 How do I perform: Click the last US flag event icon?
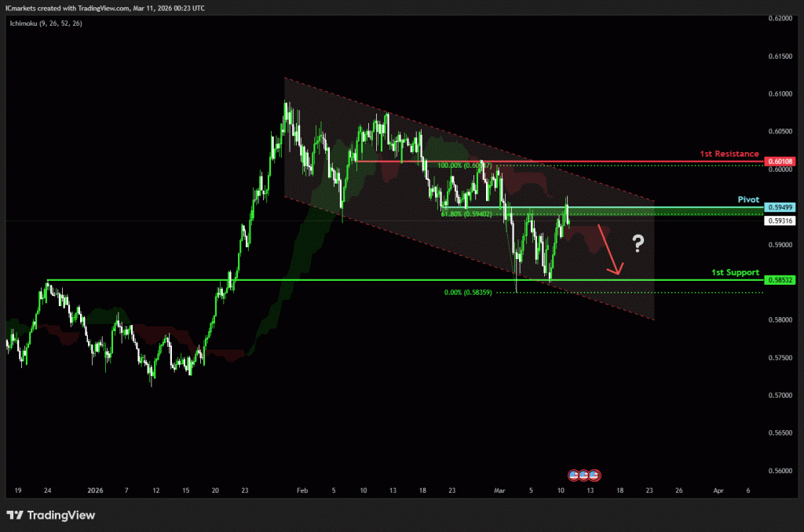point(594,475)
